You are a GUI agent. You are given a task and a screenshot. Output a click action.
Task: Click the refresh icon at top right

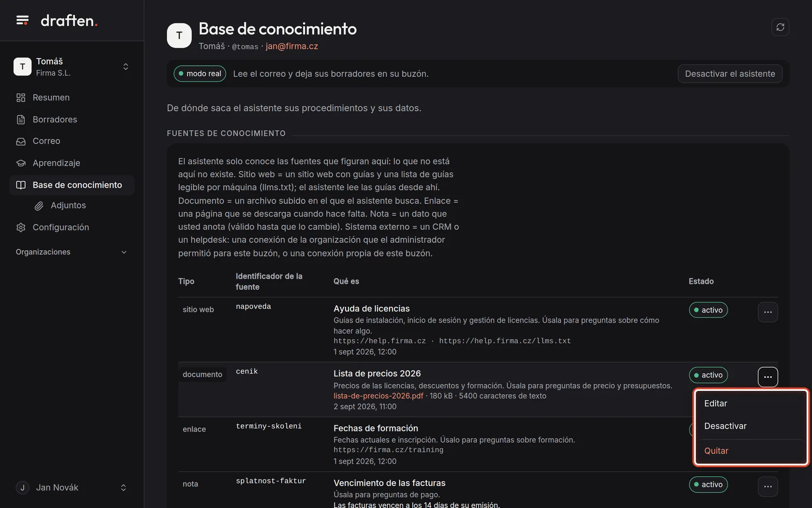[x=780, y=27]
